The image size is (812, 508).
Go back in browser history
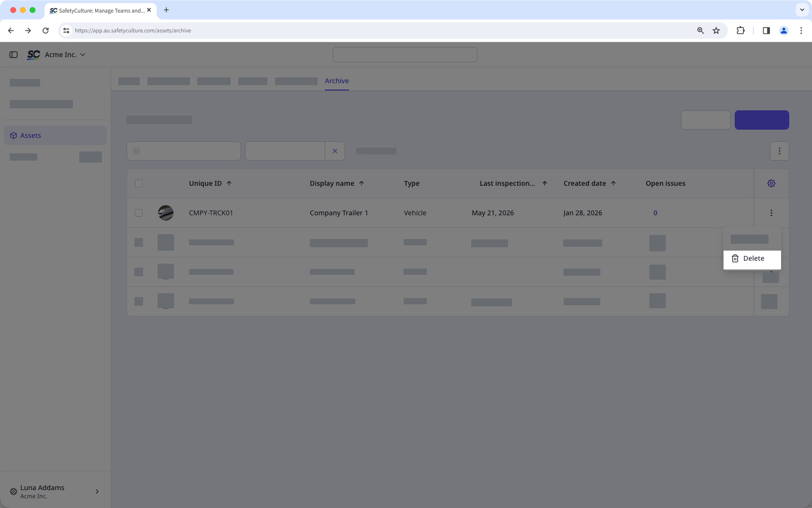tap(11, 30)
